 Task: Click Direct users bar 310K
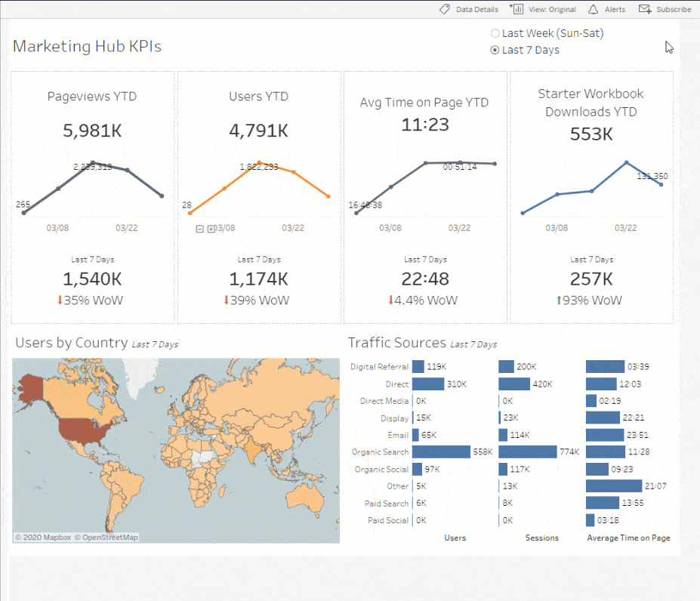[x=428, y=384]
